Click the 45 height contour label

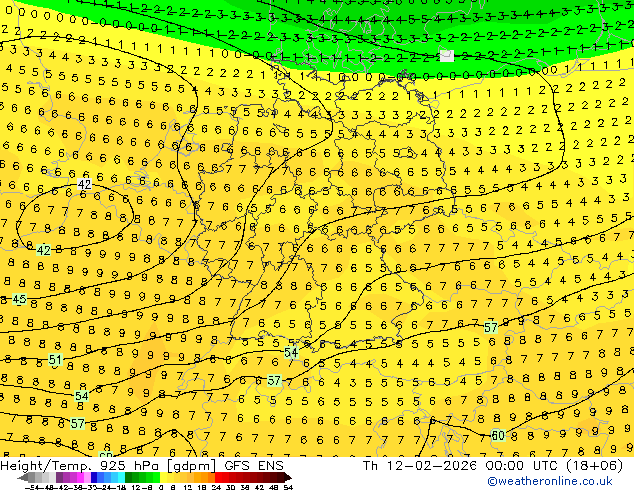click(19, 299)
